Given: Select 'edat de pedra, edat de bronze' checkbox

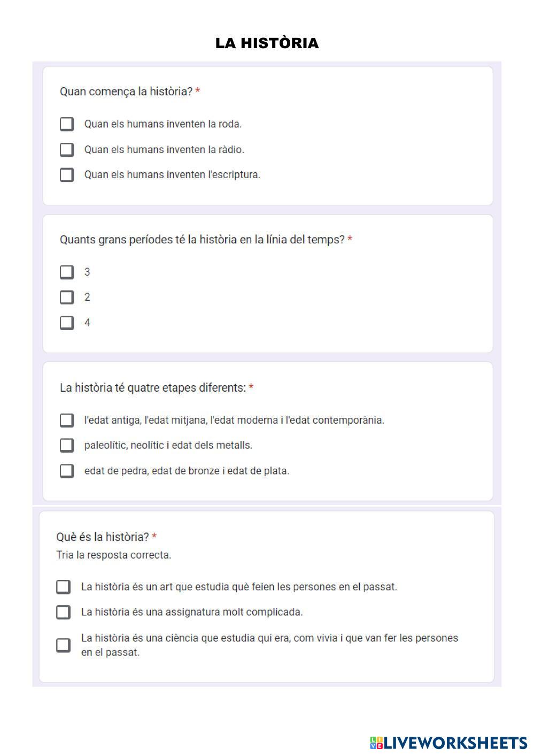Looking at the screenshot, I should (67, 471).
